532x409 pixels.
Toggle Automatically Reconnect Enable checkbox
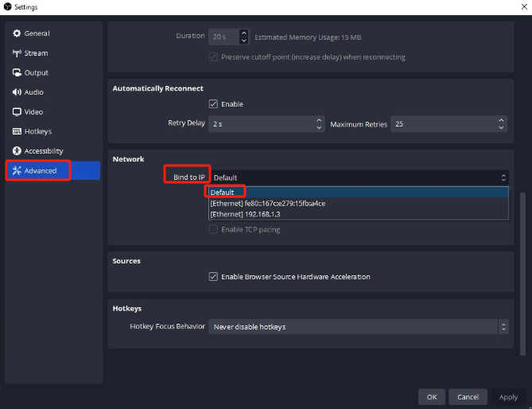213,104
